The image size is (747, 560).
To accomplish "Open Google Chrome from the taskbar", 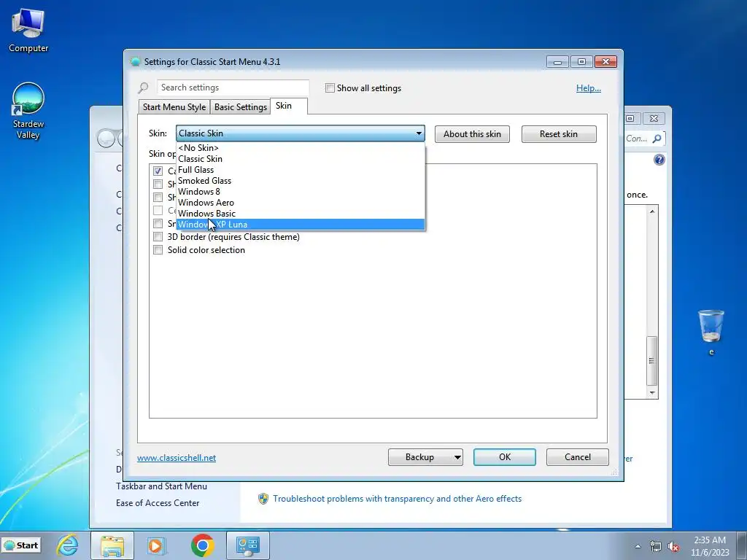I will click(x=203, y=545).
